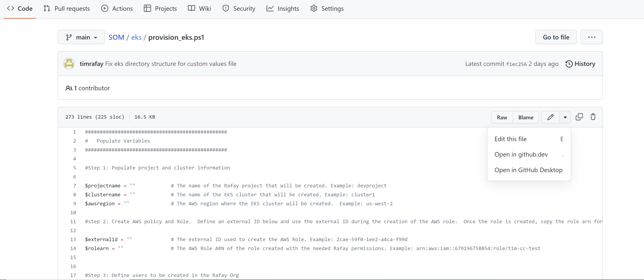Image resolution: width=644 pixels, height=280 pixels.
Task: Click the $projectname variable text
Action: click(103, 186)
